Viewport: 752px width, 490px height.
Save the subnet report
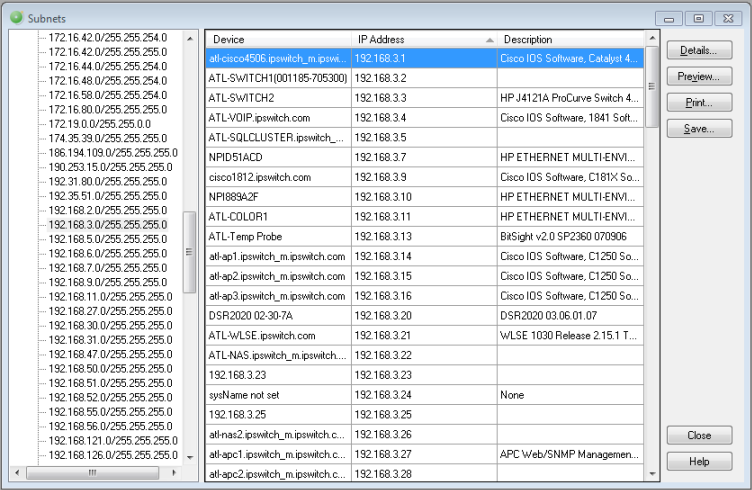tap(699, 128)
